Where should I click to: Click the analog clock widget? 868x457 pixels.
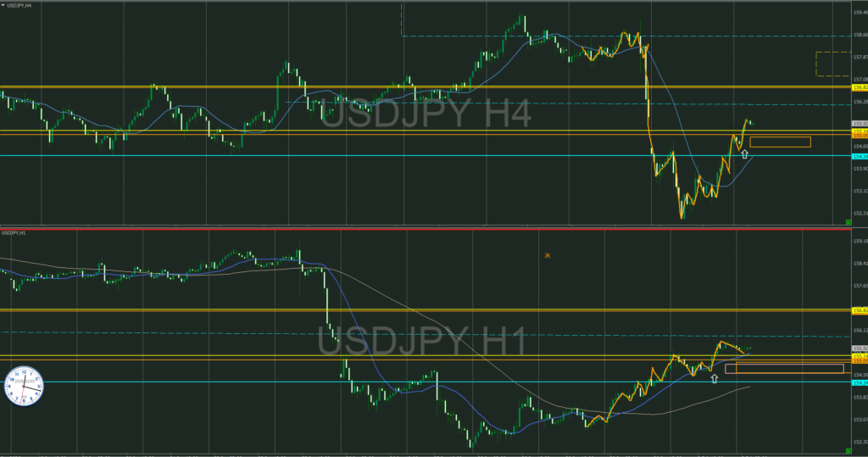[x=24, y=386]
